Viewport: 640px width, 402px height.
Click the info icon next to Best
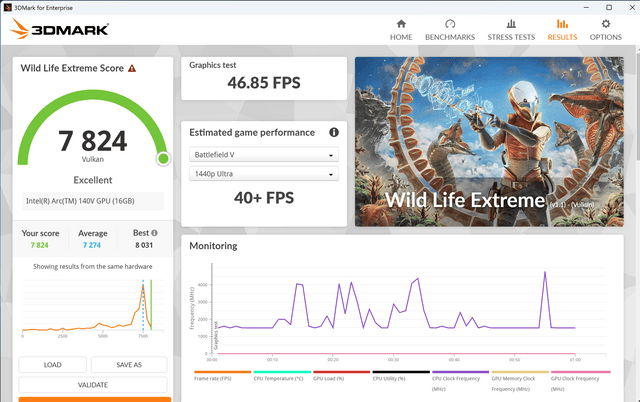pyautogui.click(x=154, y=233)
